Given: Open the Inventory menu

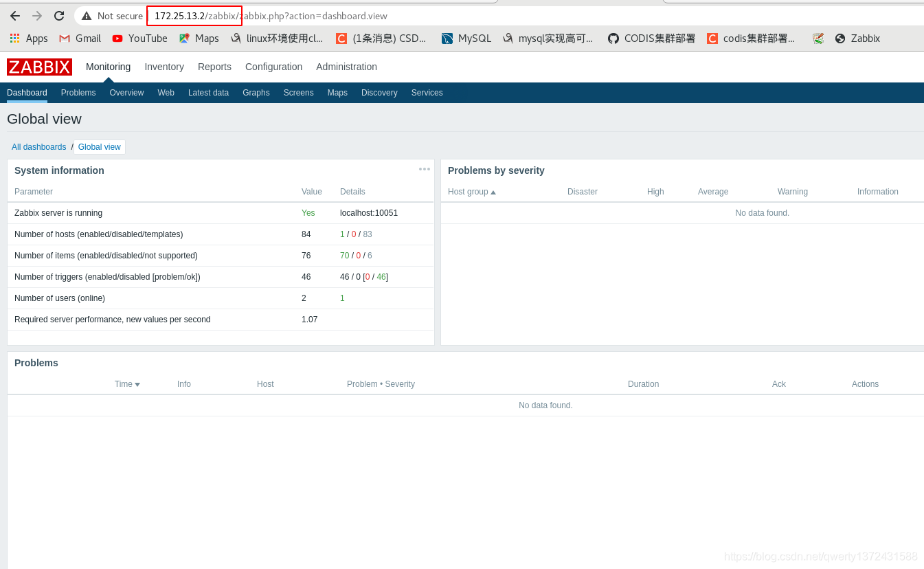Looking at the screenshot, I should pos(164,67).
